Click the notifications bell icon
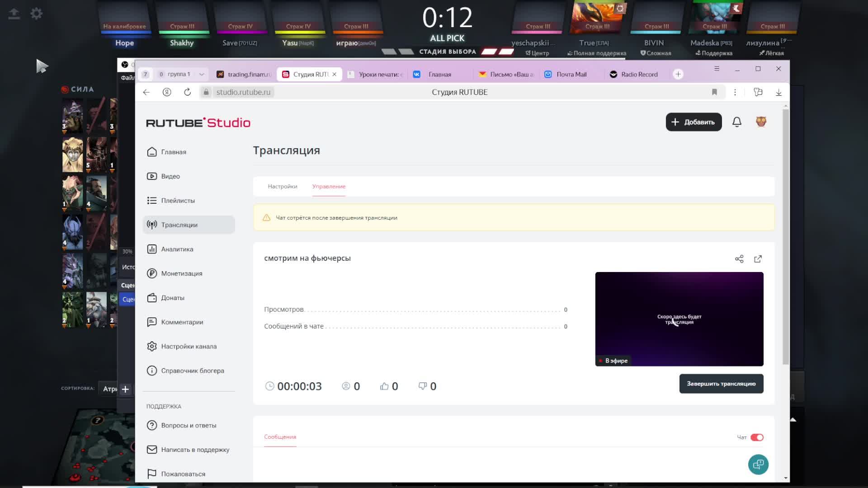868x488 pixels. [737, 122]
